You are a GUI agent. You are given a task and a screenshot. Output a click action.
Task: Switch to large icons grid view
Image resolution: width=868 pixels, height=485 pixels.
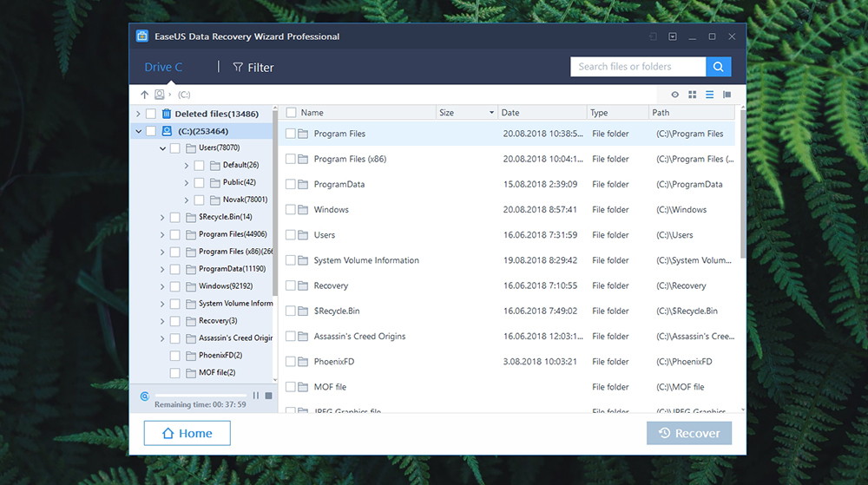coord(692,95)
